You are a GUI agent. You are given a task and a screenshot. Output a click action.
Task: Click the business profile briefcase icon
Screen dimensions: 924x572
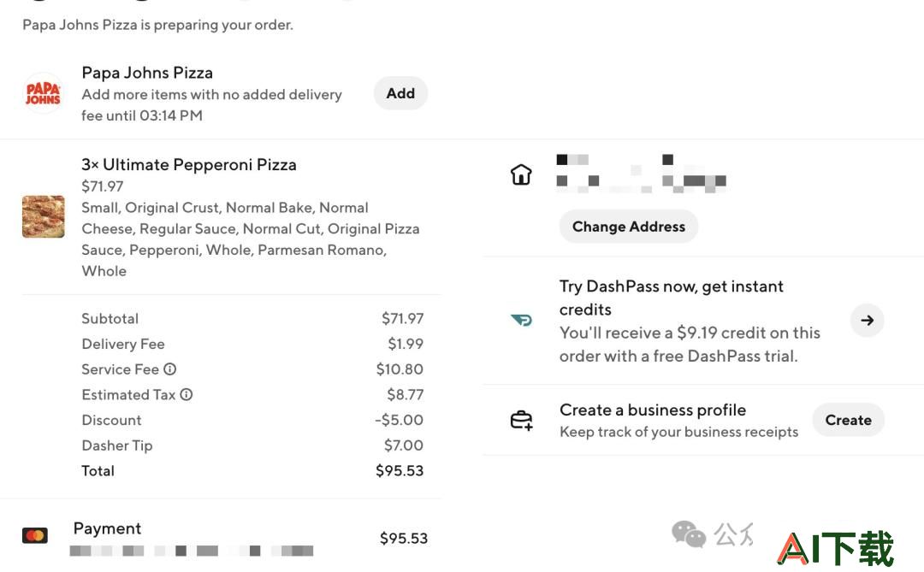tap(522, 420)
